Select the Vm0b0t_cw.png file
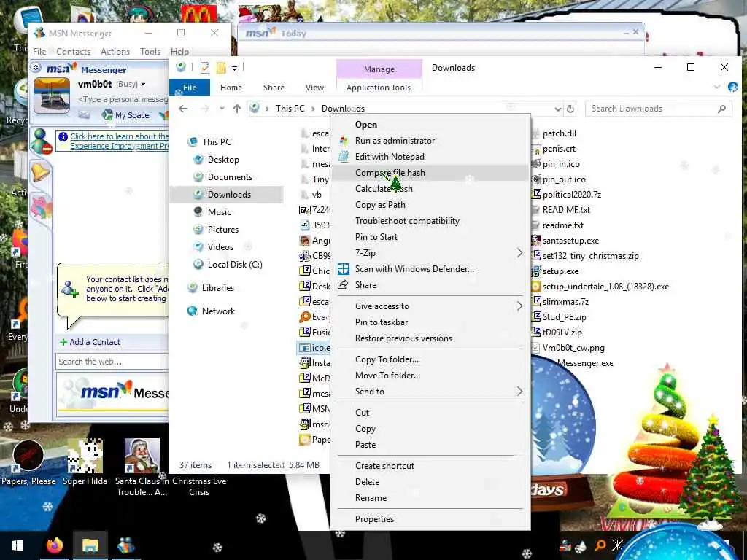Viewport: 747px width, 560px height. (573, 348)
